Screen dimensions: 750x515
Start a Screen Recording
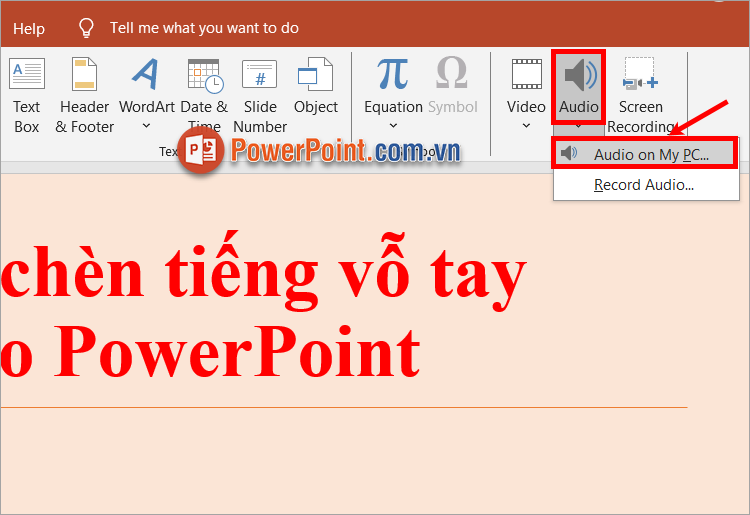pos(640,95)
